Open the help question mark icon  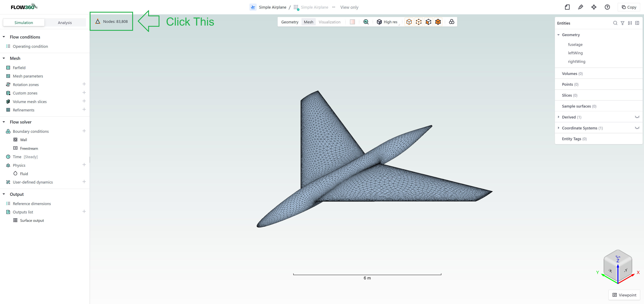coord(607,7)
